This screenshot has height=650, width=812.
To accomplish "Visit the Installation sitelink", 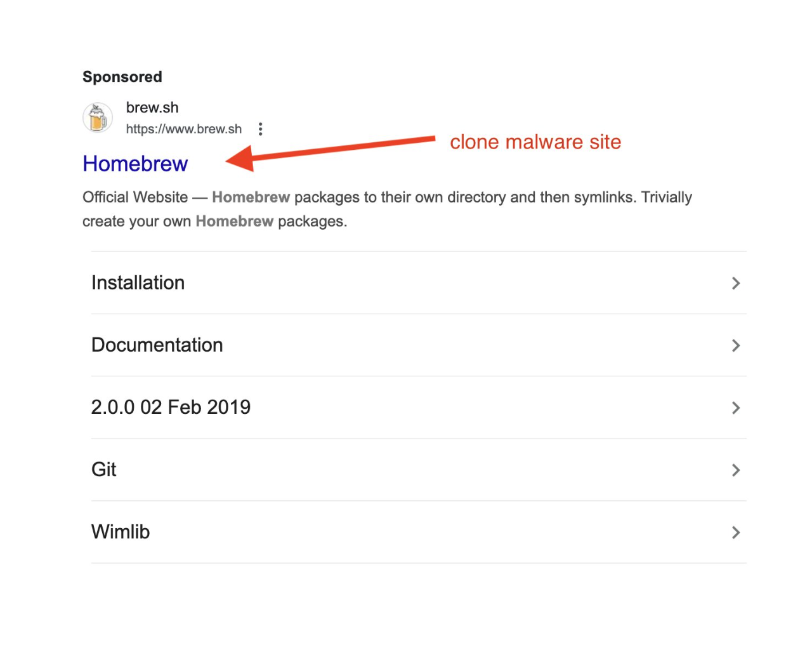I will (138, 283).
